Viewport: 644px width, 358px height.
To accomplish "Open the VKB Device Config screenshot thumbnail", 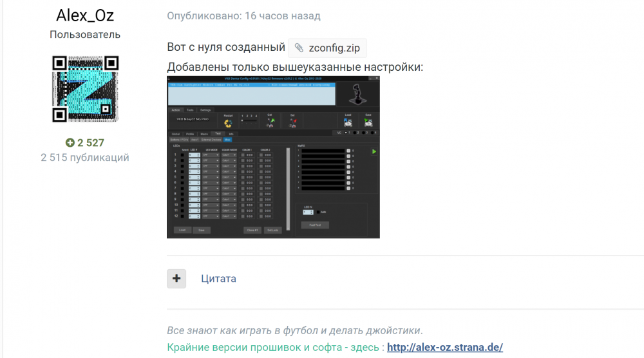I will [x=273, y=157].
